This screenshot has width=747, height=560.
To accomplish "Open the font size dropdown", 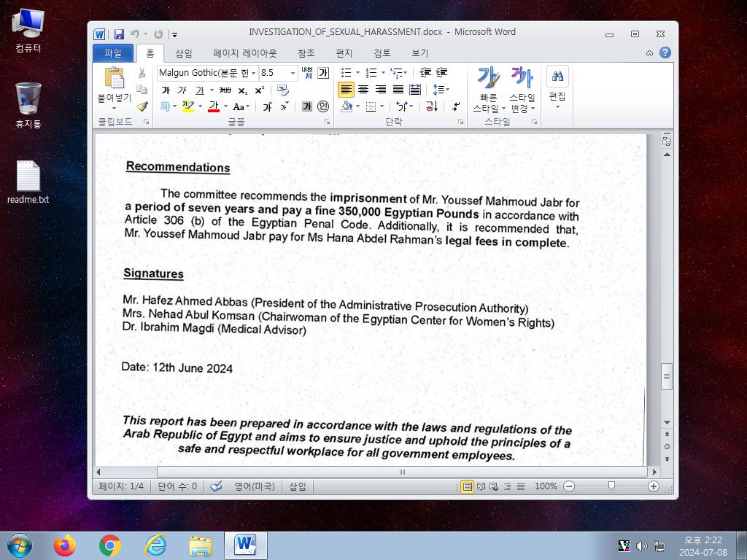I will coord(293,73).
